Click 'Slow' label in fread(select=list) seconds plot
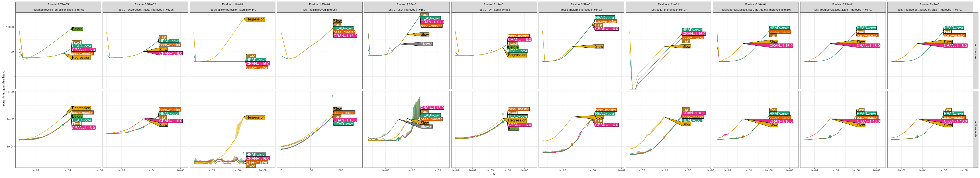The image size is (980, 178). click(x=948, y=125)
